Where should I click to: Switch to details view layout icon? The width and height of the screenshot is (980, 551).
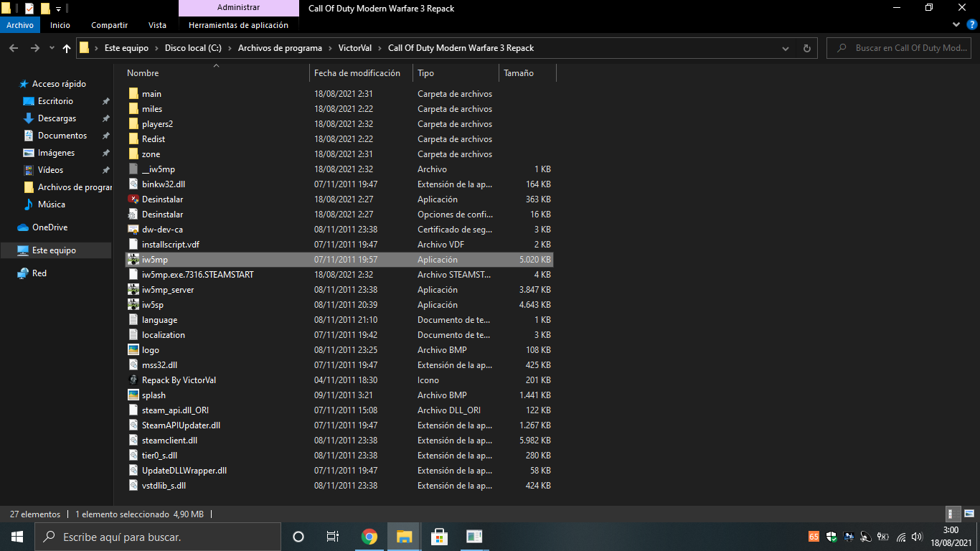click(x=953, y=514)
